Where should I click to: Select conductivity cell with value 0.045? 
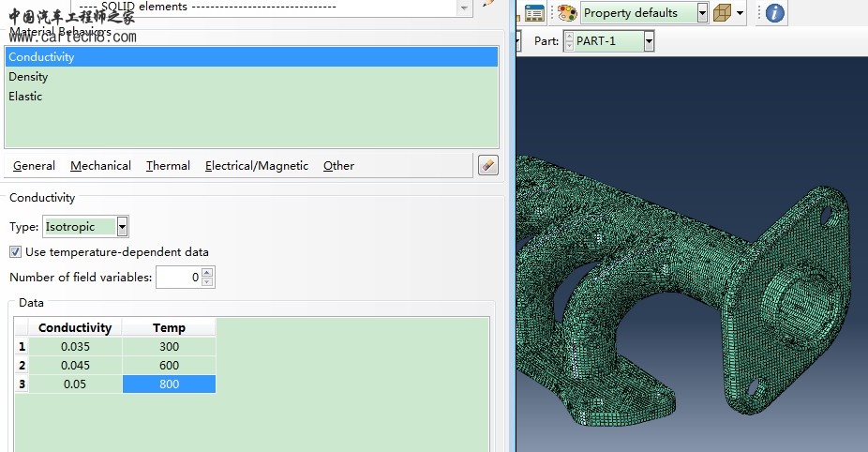pyautogui.click(x=75, y=366)
